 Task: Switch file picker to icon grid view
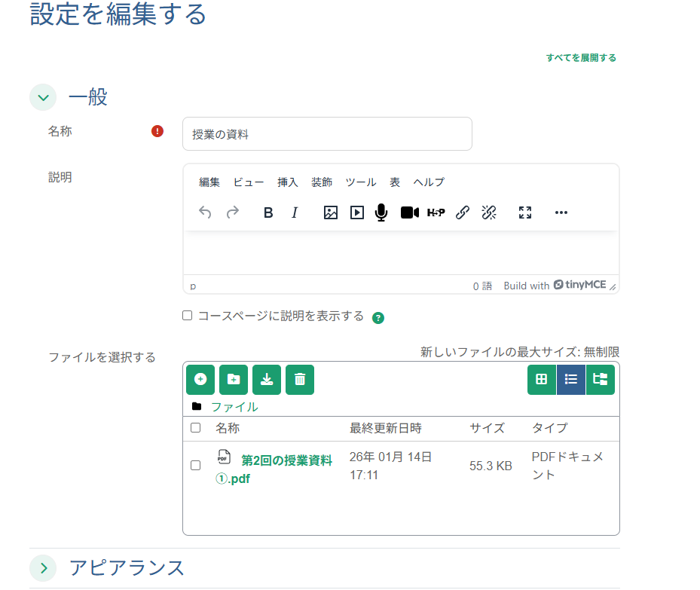pyautogui.click(x=541, y=379)
